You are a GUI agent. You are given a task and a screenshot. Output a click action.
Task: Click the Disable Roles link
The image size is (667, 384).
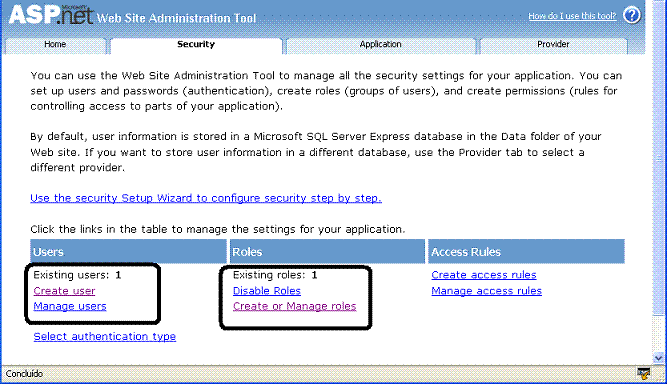point(267,291)
